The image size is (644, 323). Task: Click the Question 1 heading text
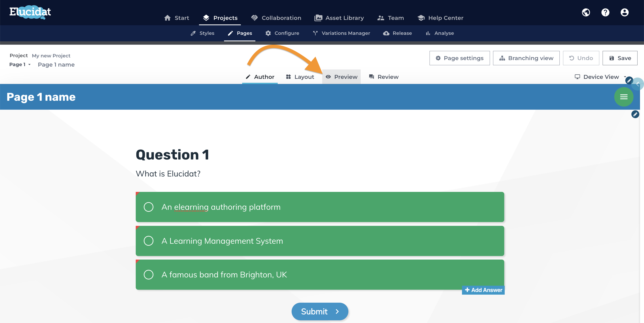172,155
